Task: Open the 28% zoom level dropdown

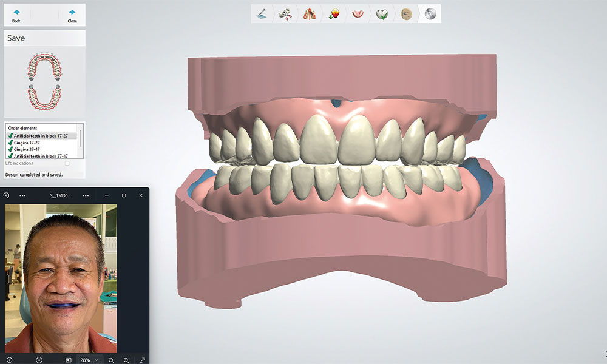Action: (89, 360)
